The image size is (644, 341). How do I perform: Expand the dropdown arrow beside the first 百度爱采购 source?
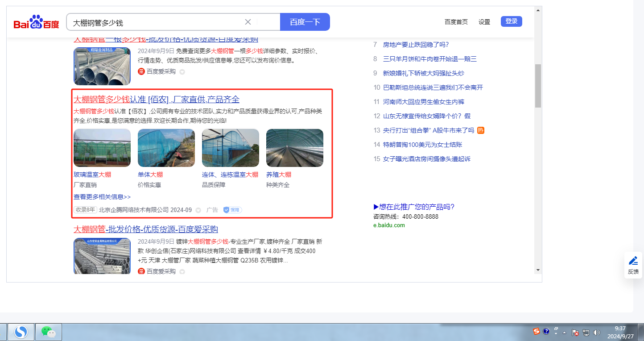pos(182,72)
